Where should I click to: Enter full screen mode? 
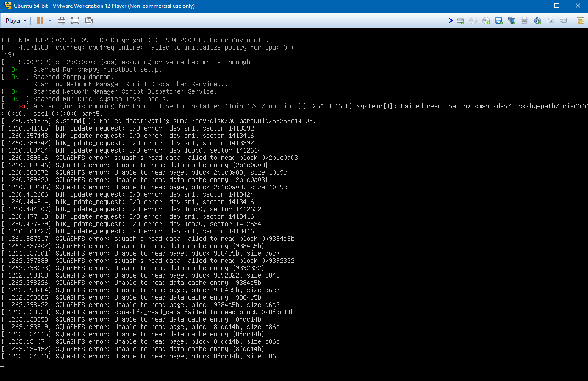click(75, 21)
